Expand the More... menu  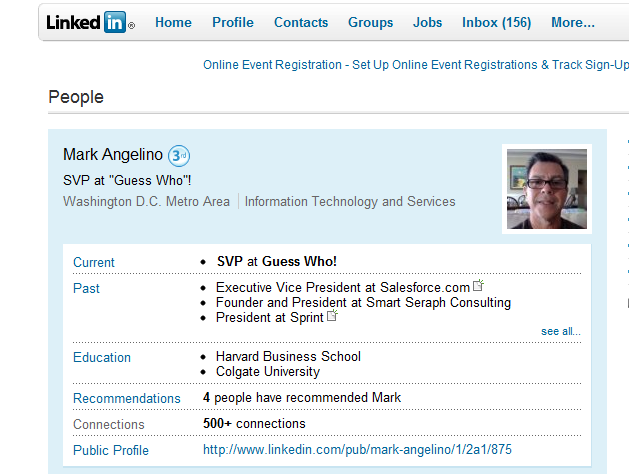pos(572,22)
